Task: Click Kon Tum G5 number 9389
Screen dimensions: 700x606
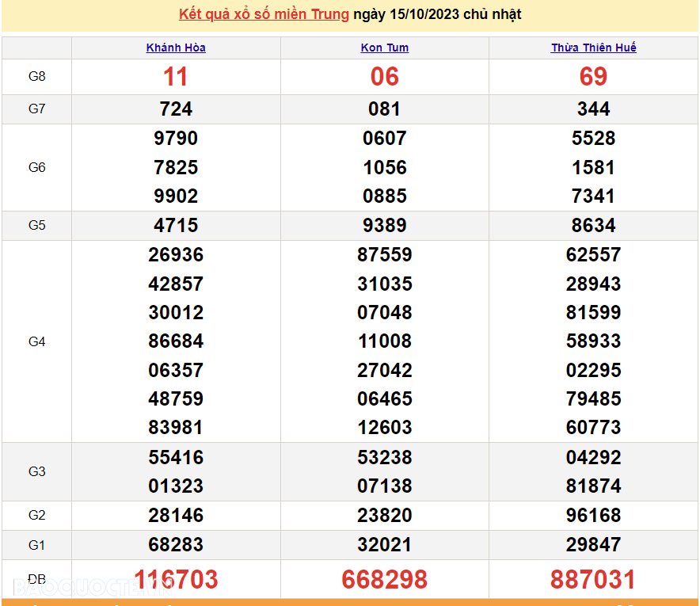Action: pyautogui.click(x=385, y=226)
